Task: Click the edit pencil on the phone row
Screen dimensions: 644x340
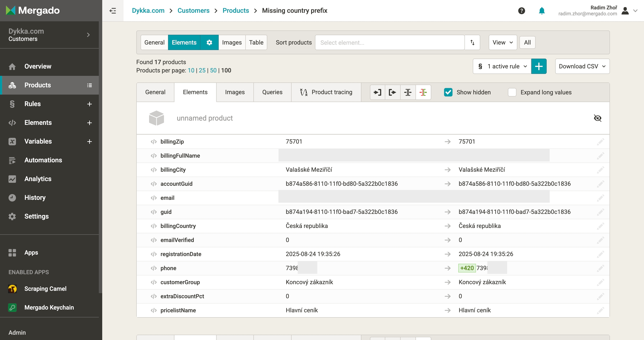Action: point(600,268)
